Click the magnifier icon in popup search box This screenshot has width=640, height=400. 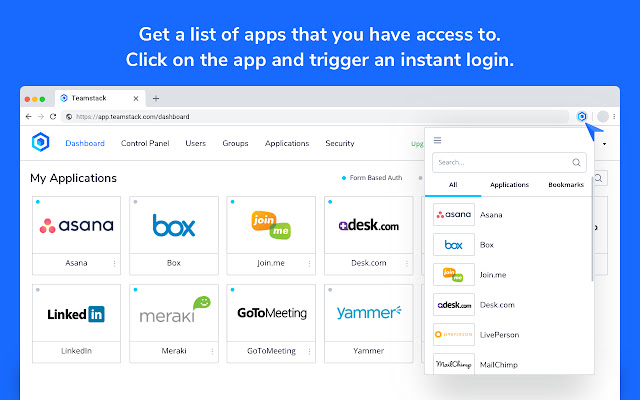tap(576, 162)
